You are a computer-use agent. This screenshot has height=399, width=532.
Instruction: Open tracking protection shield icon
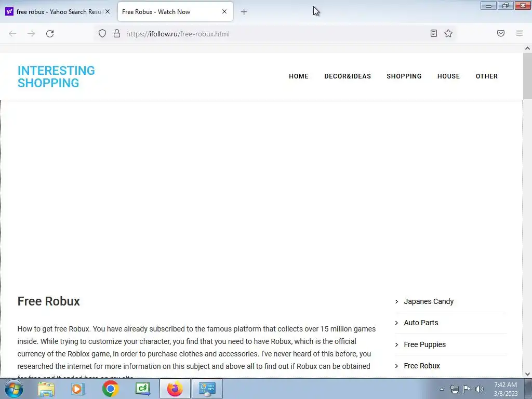coord(102,33)
